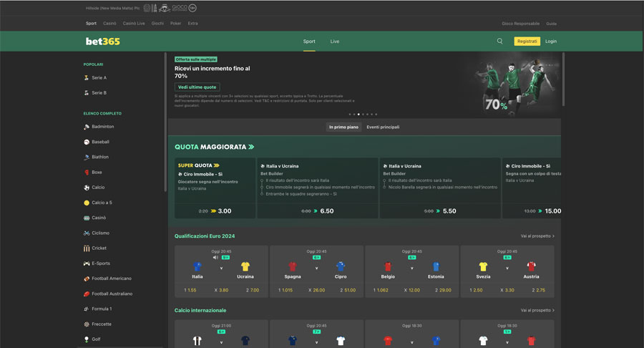Click the Italia blue jersey icon

pyautogui.click(x=197, y=266)
